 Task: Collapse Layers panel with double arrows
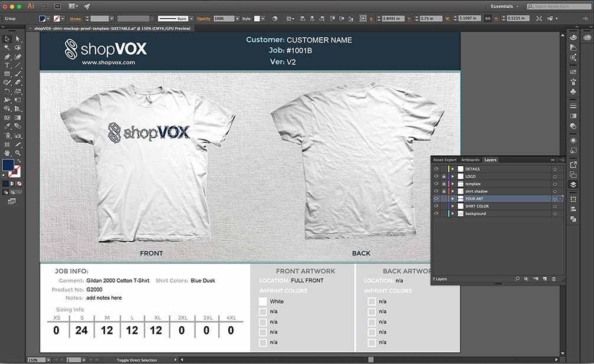[553, 160]
